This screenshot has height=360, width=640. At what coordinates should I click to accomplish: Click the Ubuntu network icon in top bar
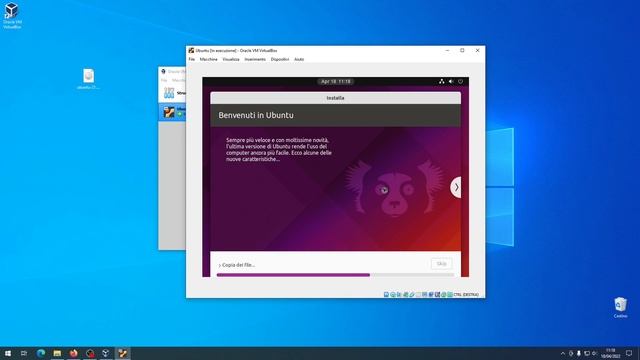[442, 81]
